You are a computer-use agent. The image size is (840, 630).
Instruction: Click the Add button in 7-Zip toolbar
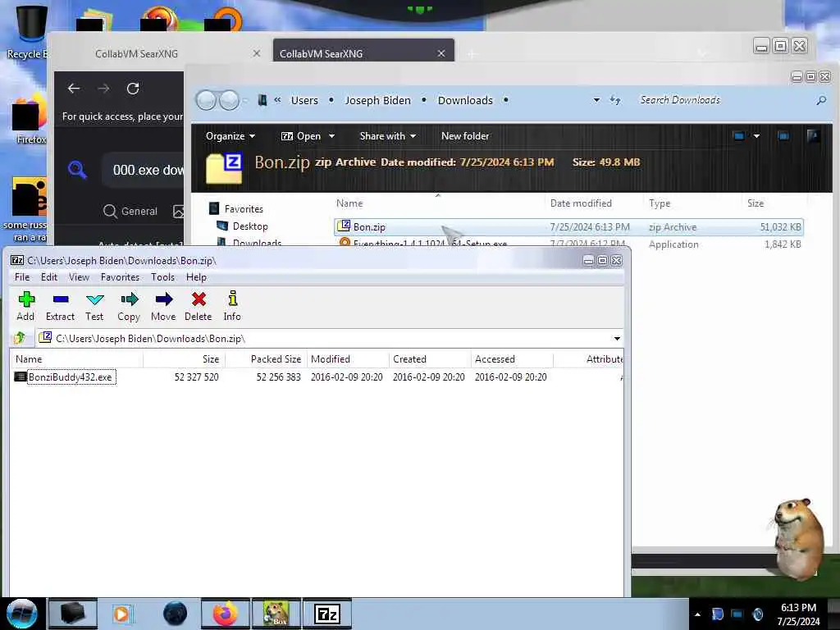[25, 307]
